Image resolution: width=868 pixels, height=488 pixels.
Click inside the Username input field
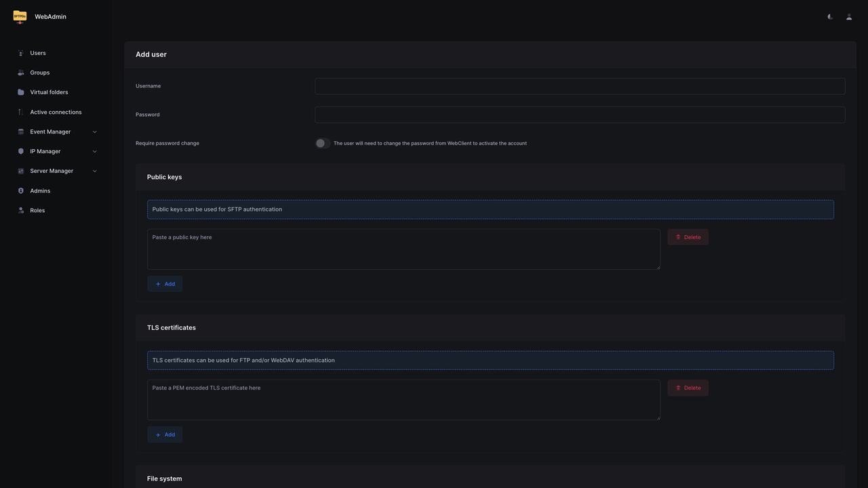tap(580, 86)
